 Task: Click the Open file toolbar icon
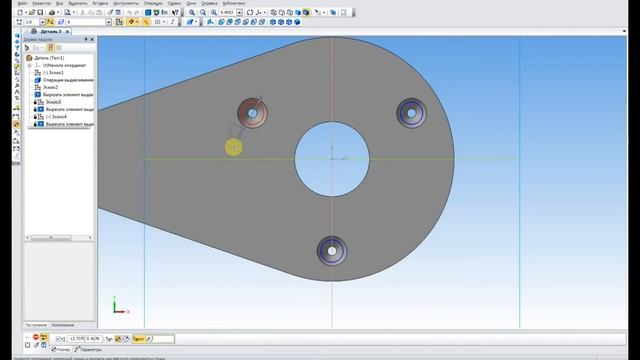pos(32,13)
